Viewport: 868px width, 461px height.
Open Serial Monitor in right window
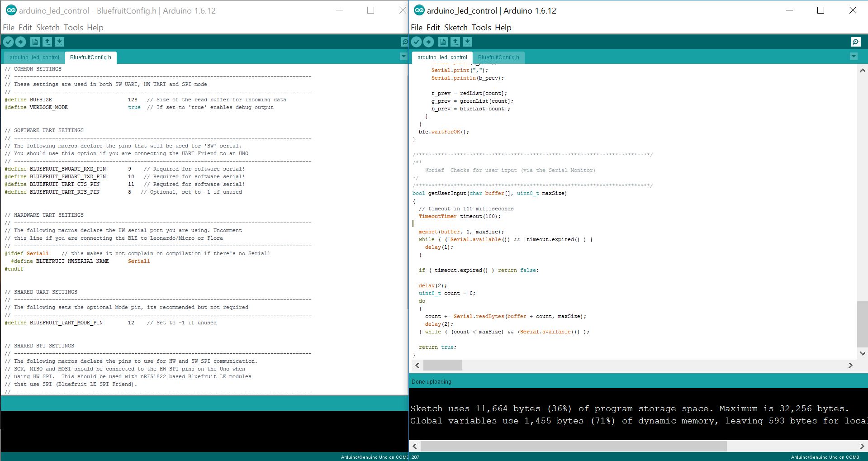point(856,42)
